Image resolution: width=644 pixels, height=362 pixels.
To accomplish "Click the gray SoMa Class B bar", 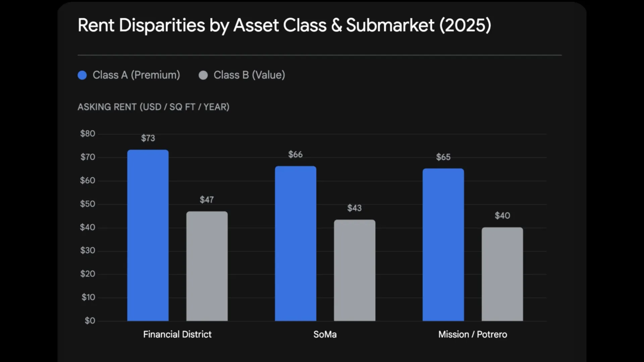I will pos(355,270).
